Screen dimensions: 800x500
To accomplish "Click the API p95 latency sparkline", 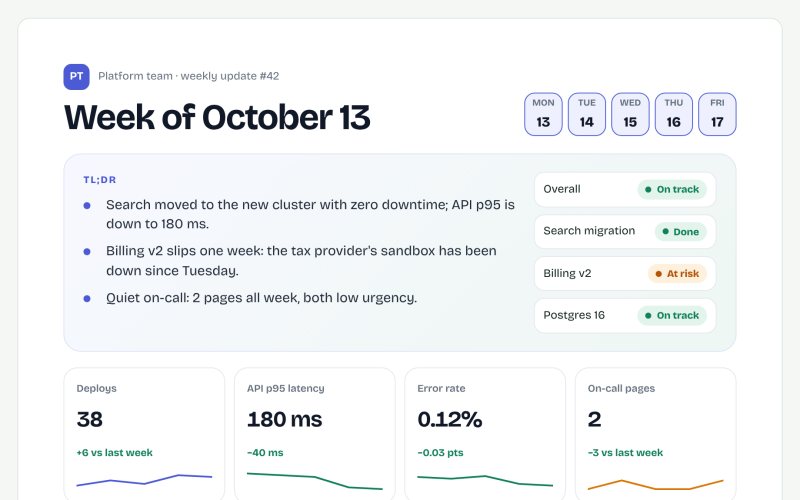I will coord(314,481).
